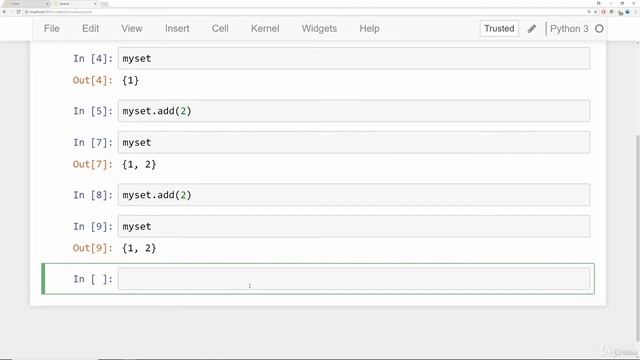Click the Trusted notebook button

499,29
